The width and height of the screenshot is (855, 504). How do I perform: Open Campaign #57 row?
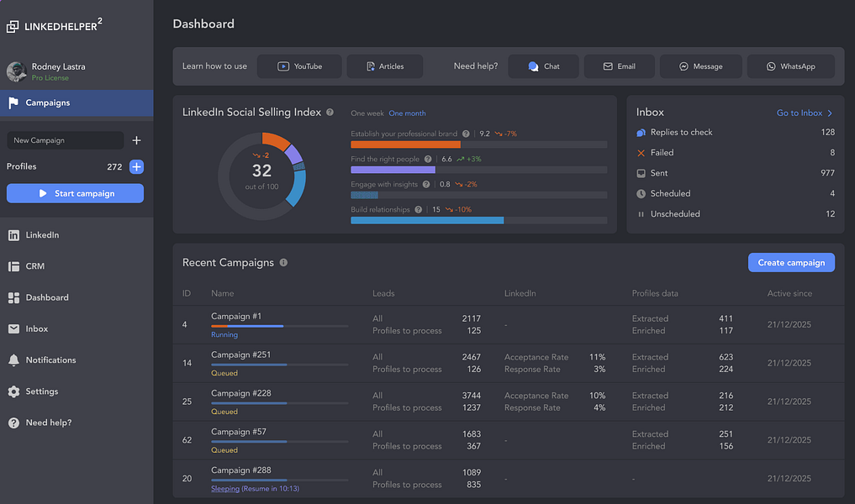point(508,440)
